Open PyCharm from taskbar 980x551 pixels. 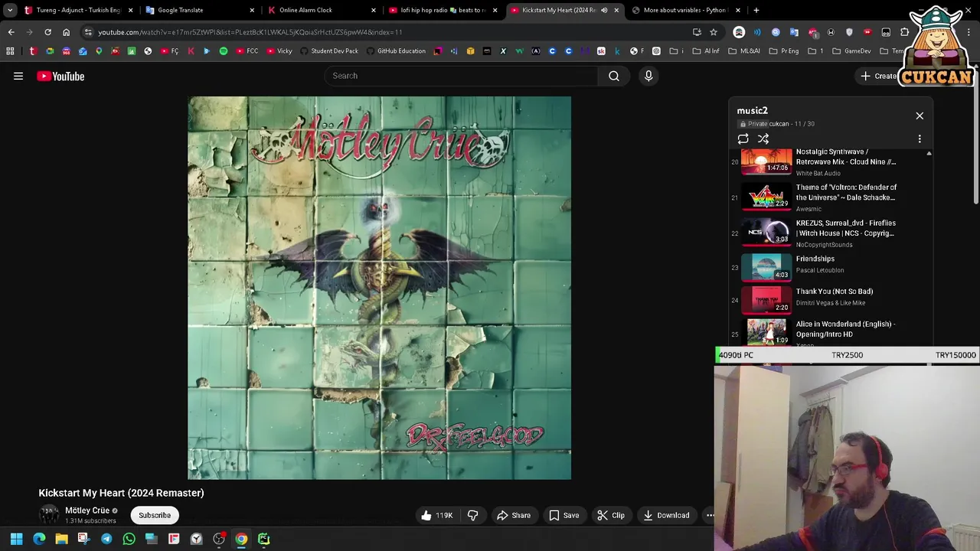[263, 540]
